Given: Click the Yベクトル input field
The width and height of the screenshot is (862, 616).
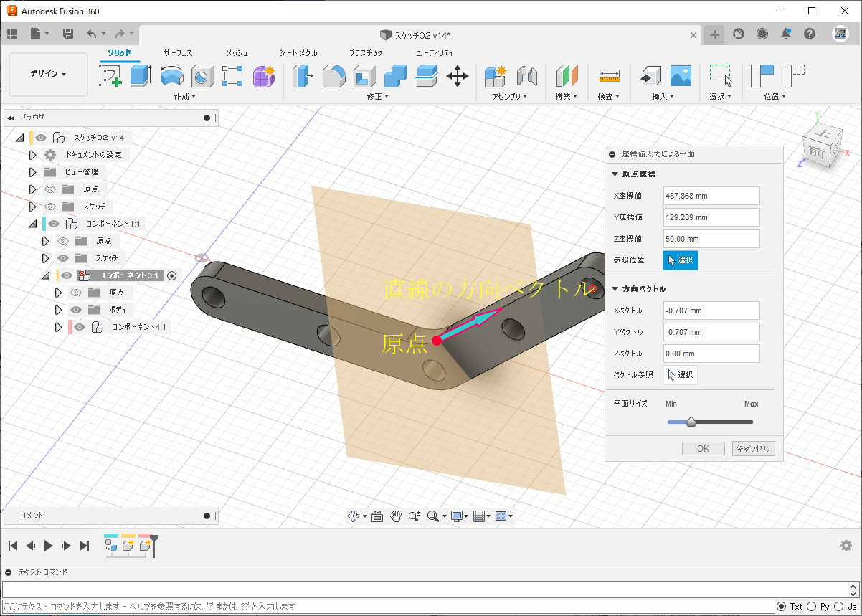Looking at the screenshot, I should pos(711,332).
